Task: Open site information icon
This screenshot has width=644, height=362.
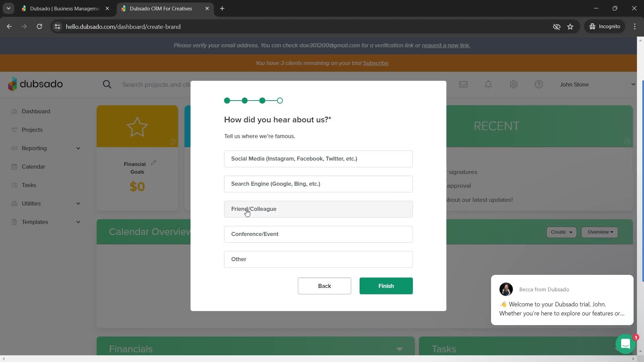Action: click(57, 26)
